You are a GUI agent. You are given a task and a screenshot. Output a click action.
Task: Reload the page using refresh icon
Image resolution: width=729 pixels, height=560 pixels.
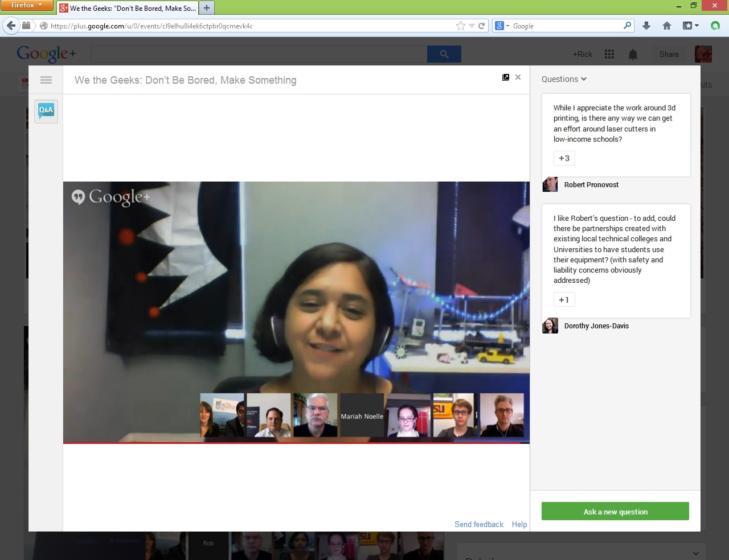482,26
